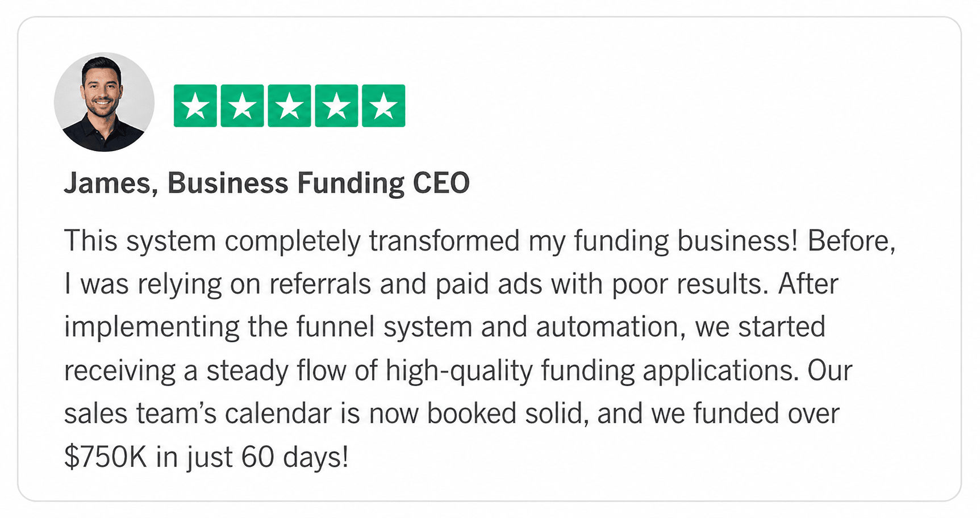This screenshot has height=518, width=980.
Task: Click the words "booked solid"
Action: pos(507,413)
